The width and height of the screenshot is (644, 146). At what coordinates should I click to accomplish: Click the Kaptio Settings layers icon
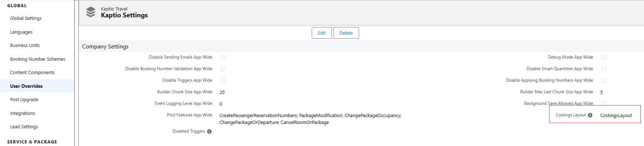[x=91, y=12]
